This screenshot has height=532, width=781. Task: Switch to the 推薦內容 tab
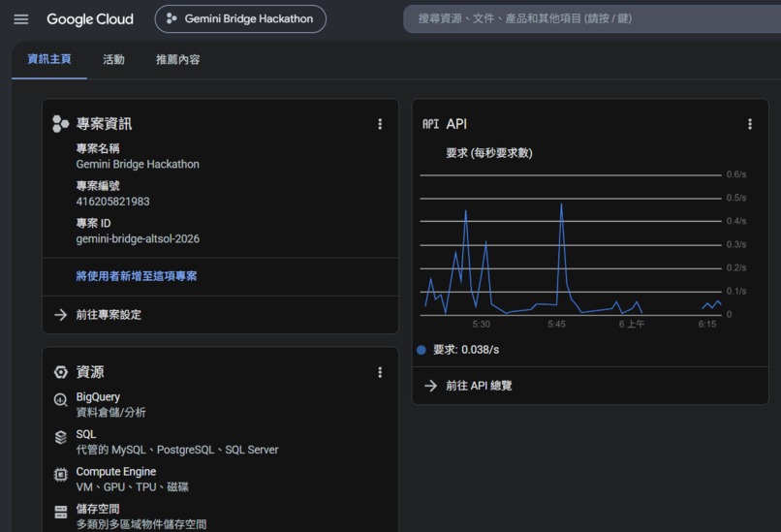pyautogui.click(x=178, y=60)
